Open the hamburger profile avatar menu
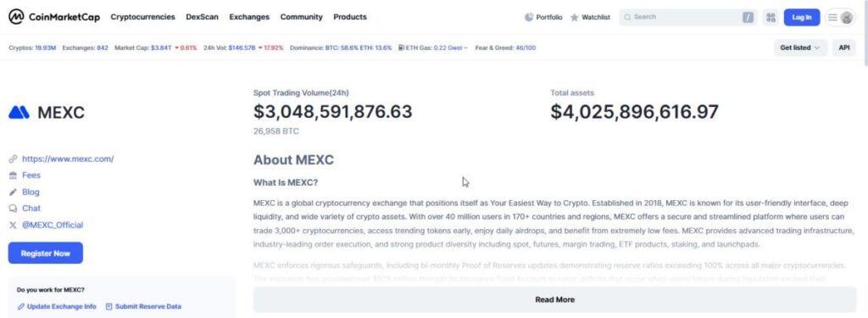868x318 pixels. 840,17
